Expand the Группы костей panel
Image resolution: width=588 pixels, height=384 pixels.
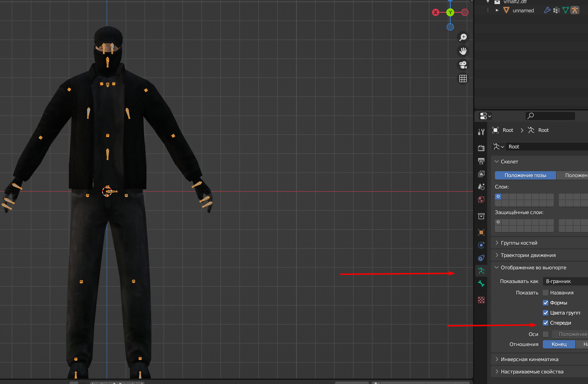click(519, 243)
